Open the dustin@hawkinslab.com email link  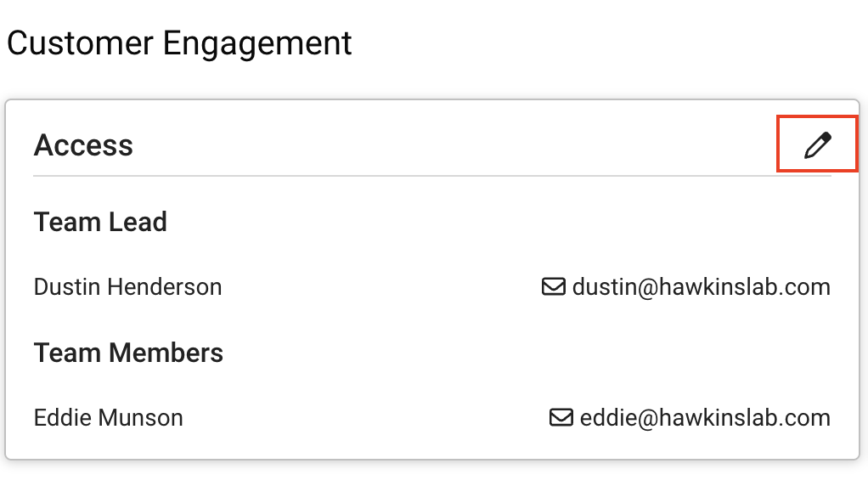701,286
